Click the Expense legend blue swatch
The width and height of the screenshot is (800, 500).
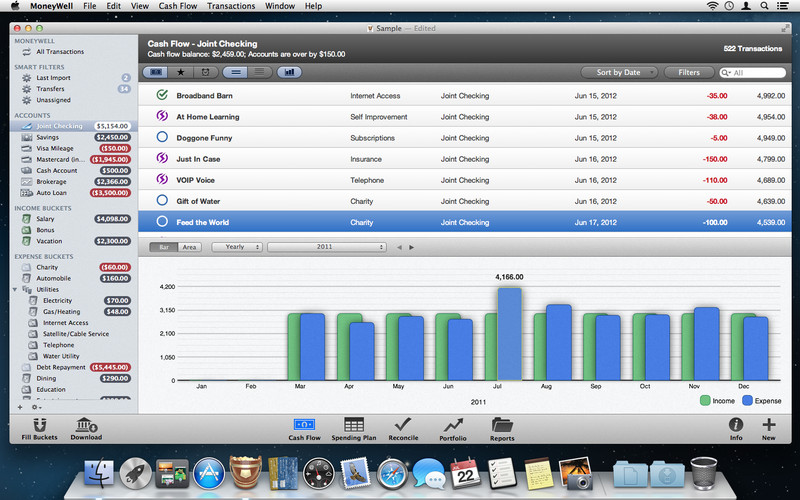747,401
